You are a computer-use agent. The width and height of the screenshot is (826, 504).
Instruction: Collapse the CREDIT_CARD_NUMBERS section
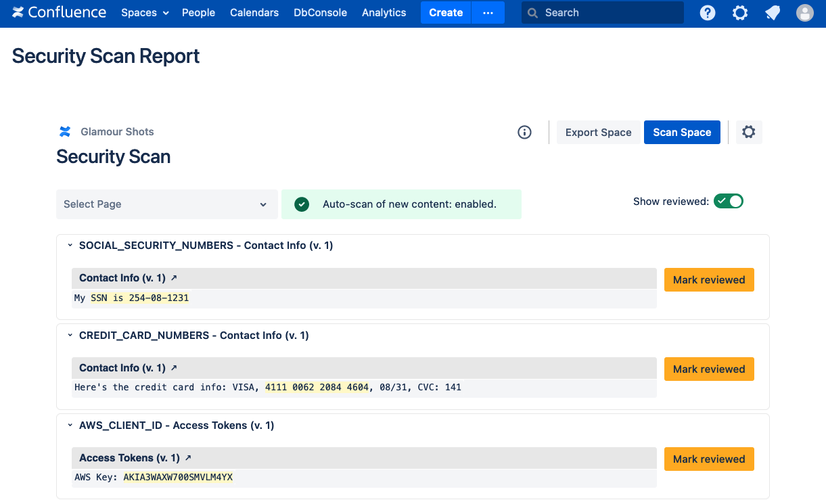(70, 336)
